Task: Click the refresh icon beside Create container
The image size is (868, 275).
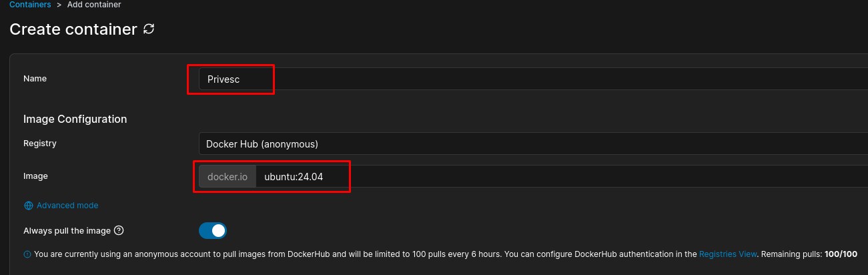Action: click(x=149, y=29)
